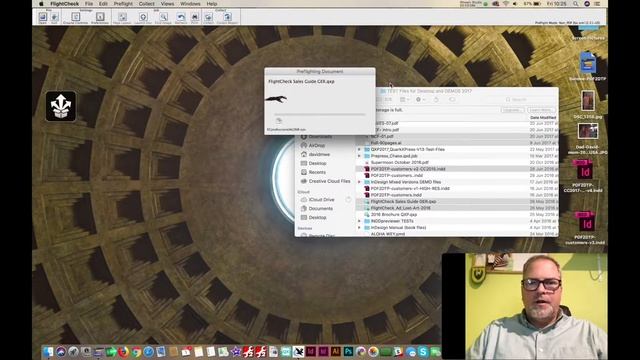640x360 pixels.
Task: Click the Launch Doc toolbar icon
Action: point(143,17)
